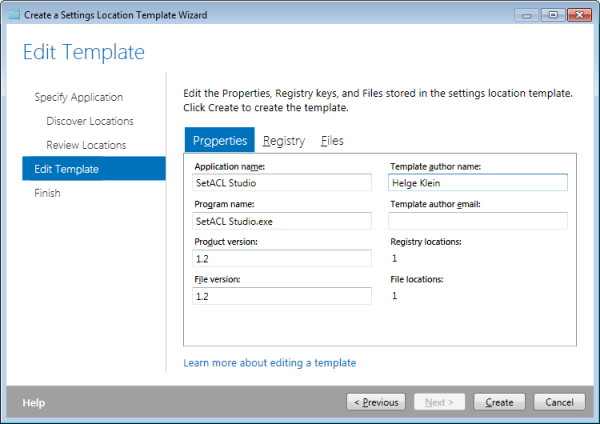Click Create to create the template

[x=499, y=402]
